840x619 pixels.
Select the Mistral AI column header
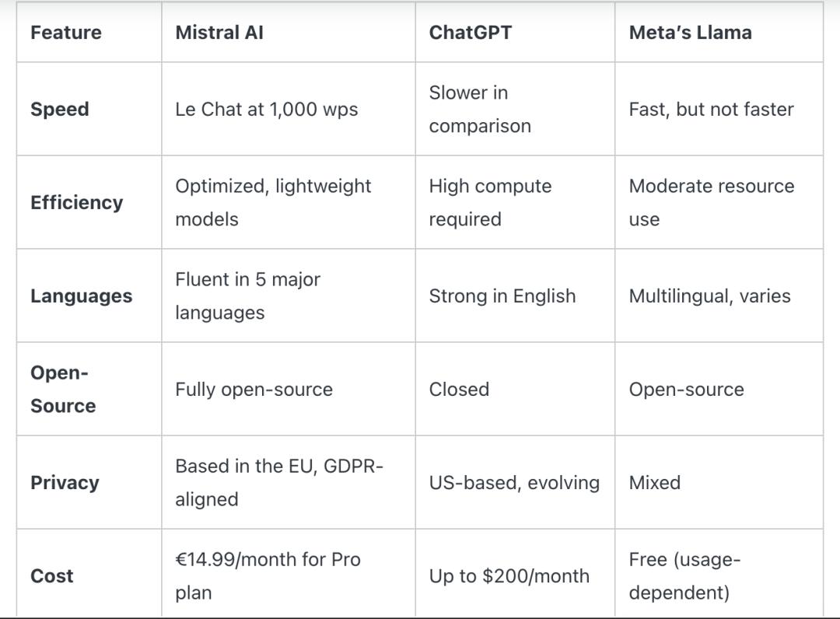pos(219,33)
